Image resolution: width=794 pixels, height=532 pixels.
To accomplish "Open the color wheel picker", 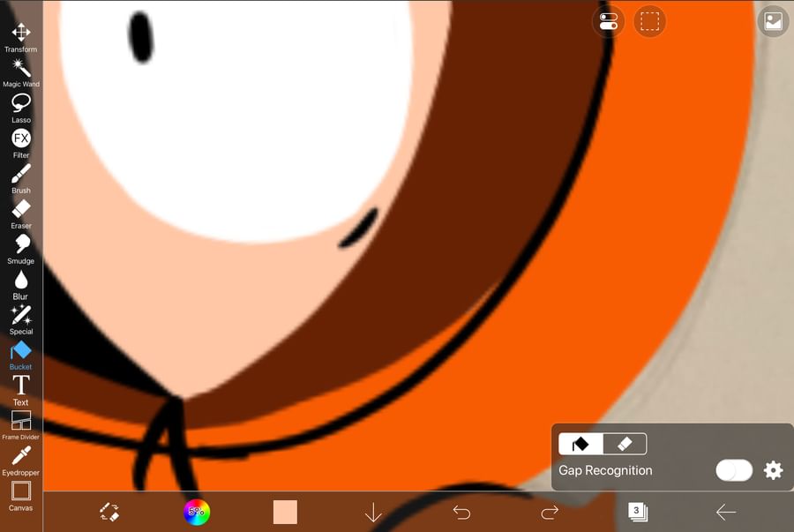I will pos(197,512).
